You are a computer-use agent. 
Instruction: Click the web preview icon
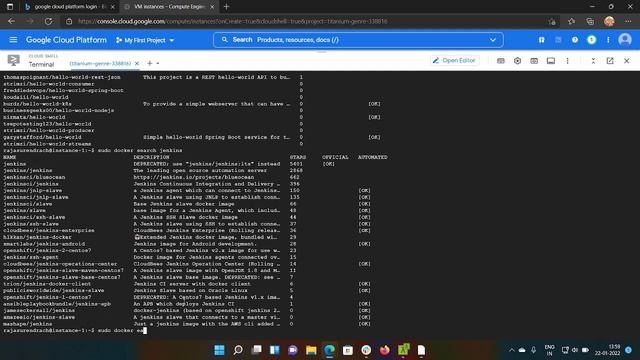534,61
